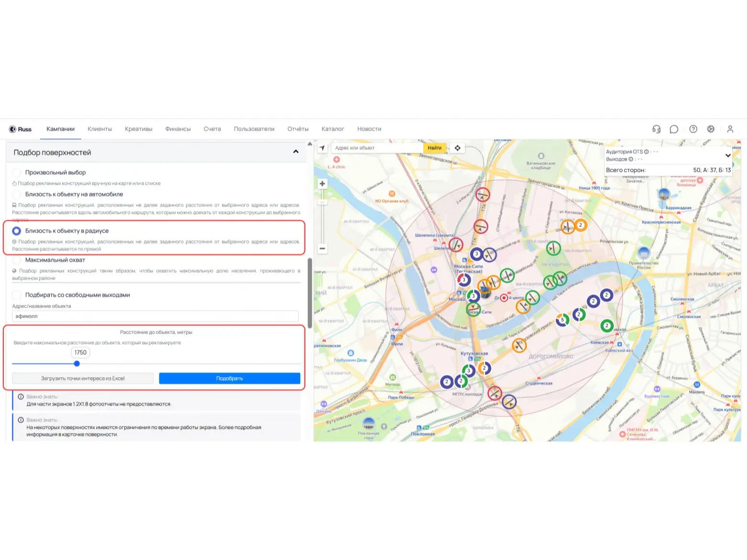This screenshot has height=560, width=747.
Task: Click the Подобрать button
Action: (229, 378)
